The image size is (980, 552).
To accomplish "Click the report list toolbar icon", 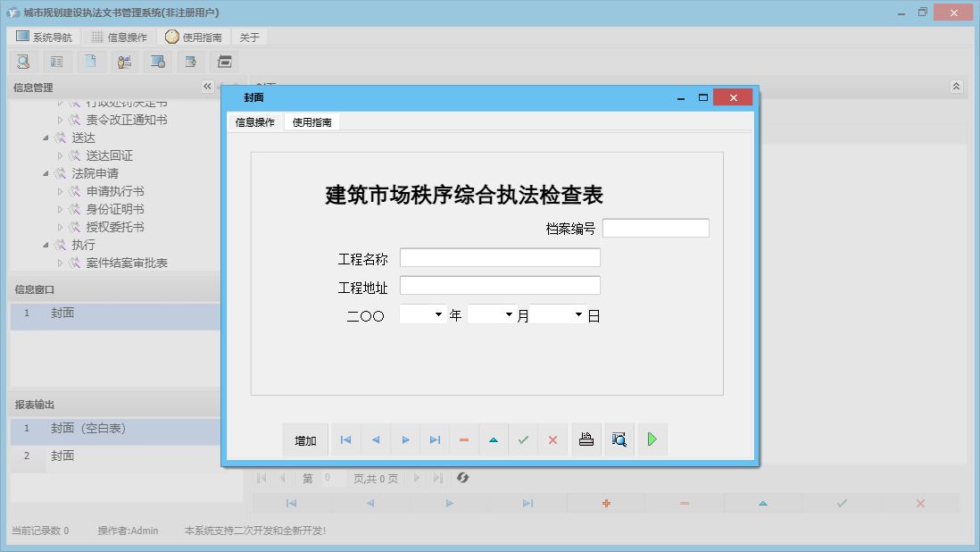I will click(x=57, y=62).
